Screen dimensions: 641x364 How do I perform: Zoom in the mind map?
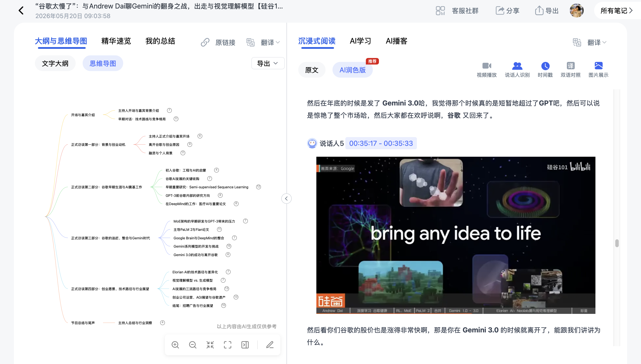point(175,345)
